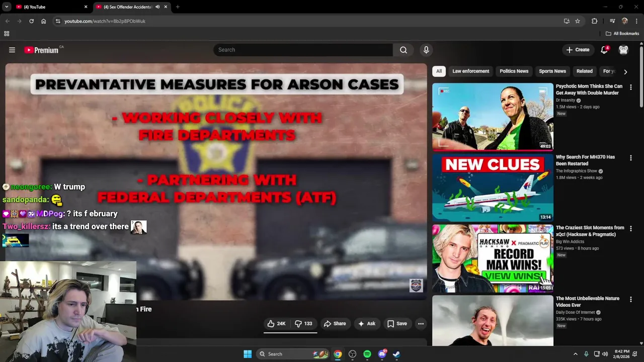Reload the page
The image size is (644, 362).
(x=31, y=21)
